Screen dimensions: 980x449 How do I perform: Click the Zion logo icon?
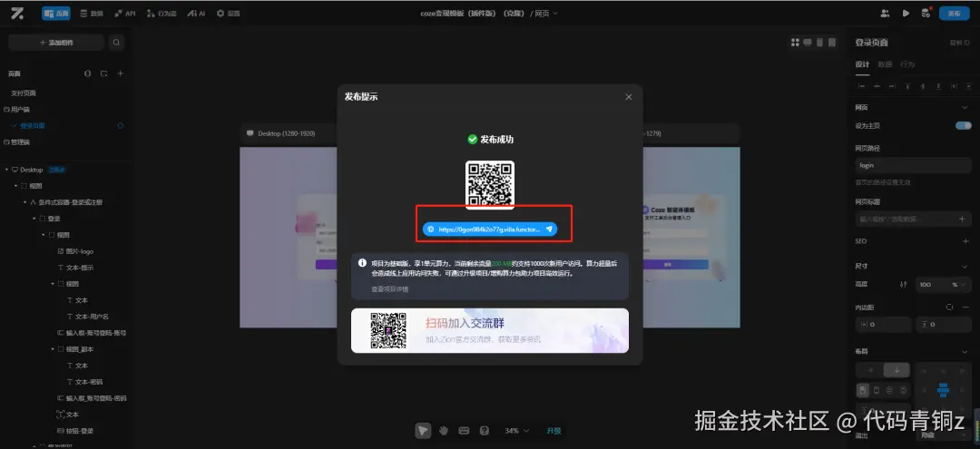[x=17, y=13]
